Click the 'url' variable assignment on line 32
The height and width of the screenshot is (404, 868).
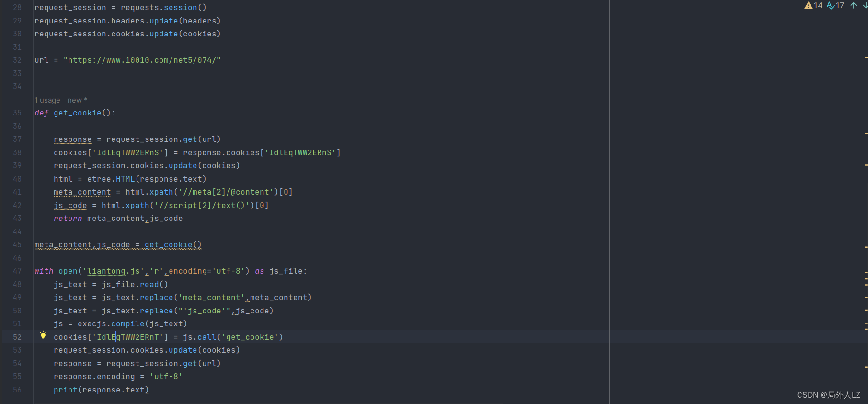point(42,60)
